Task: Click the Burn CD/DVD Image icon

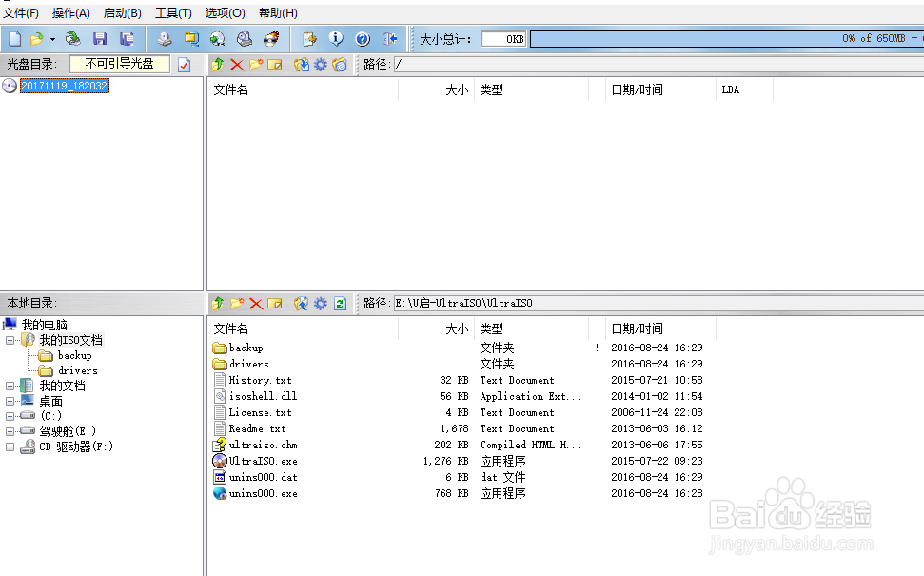Action: (271, 39)
